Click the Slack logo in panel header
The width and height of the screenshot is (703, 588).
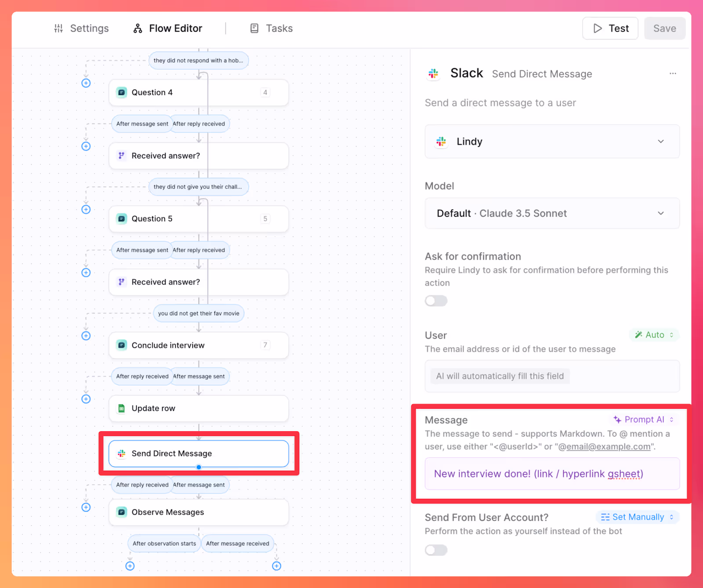(434, 73)
